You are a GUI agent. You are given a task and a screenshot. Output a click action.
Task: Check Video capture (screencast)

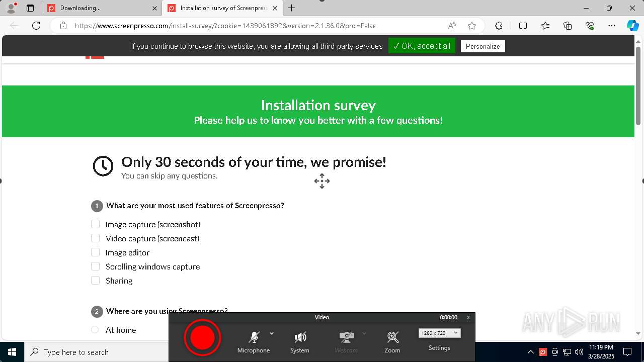click(95, 238)
